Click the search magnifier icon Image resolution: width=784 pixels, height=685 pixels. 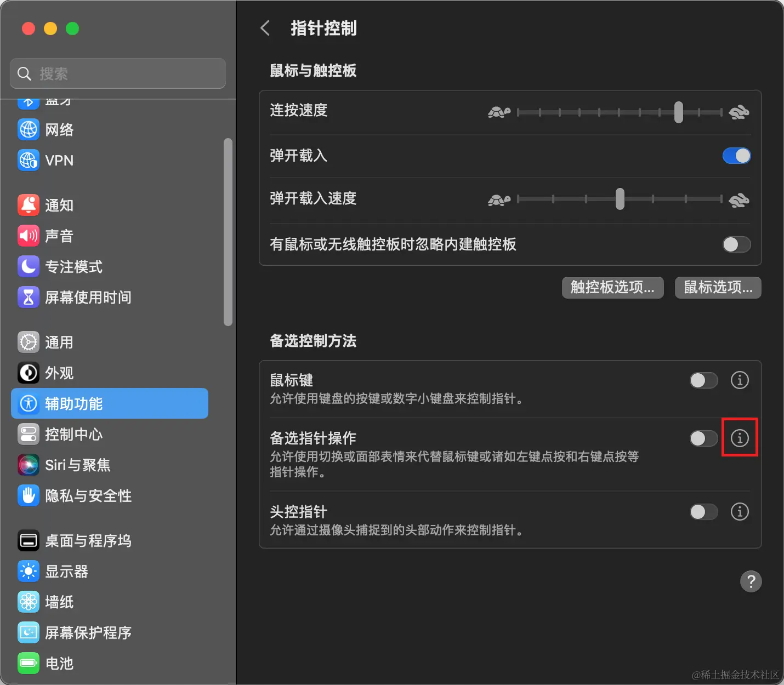pos(24,73)
